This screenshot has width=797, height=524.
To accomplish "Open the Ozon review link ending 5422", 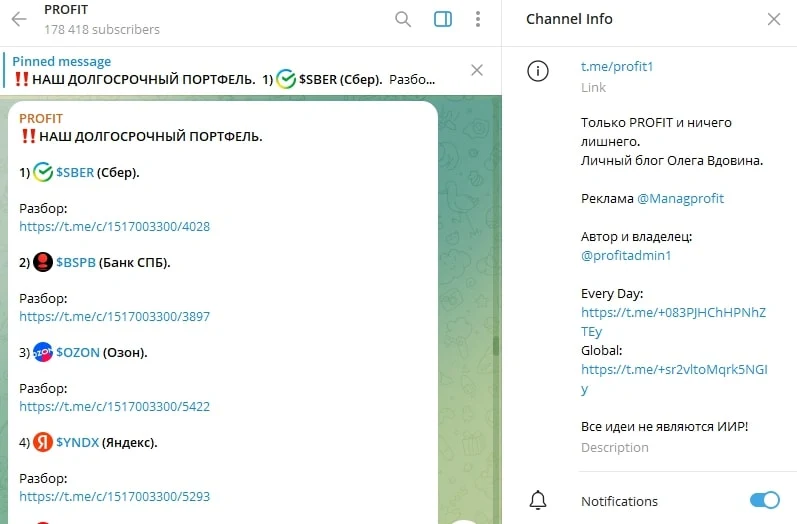I will pos(114,407).
